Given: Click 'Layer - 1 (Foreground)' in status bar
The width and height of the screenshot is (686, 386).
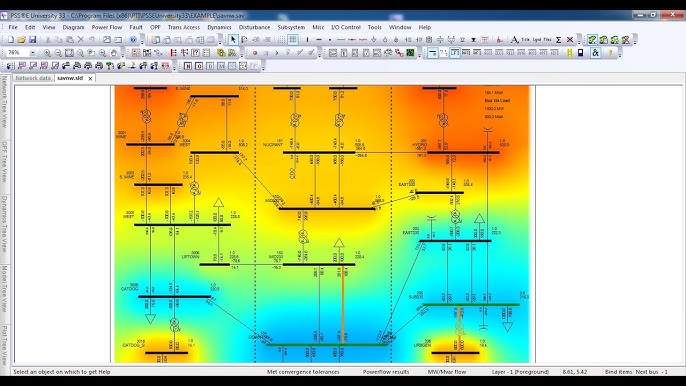Looking at the screenshot, I should click(520, 372).
